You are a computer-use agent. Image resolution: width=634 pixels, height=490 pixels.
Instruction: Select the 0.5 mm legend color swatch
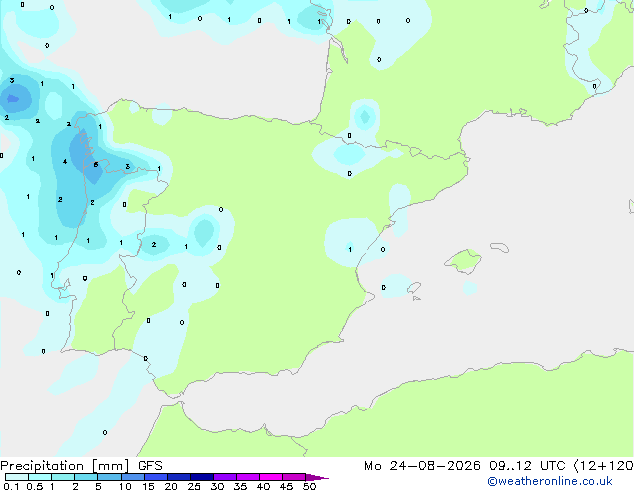(x=40, y=477)
